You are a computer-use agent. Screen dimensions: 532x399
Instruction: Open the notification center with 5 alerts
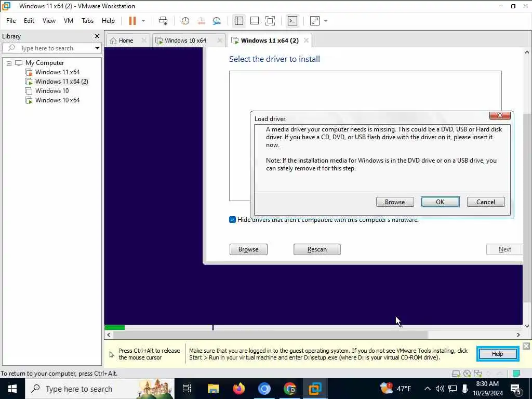coord(516,389)
